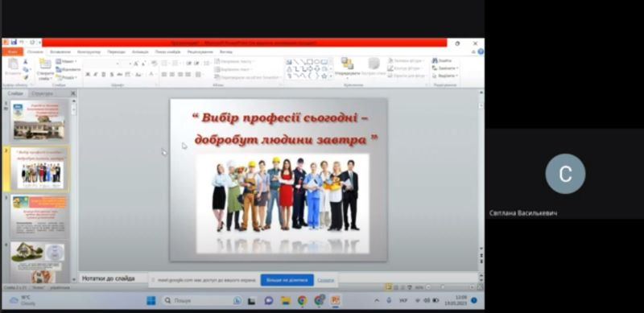Expand the slide Layout dropdown

pos(67,61)
